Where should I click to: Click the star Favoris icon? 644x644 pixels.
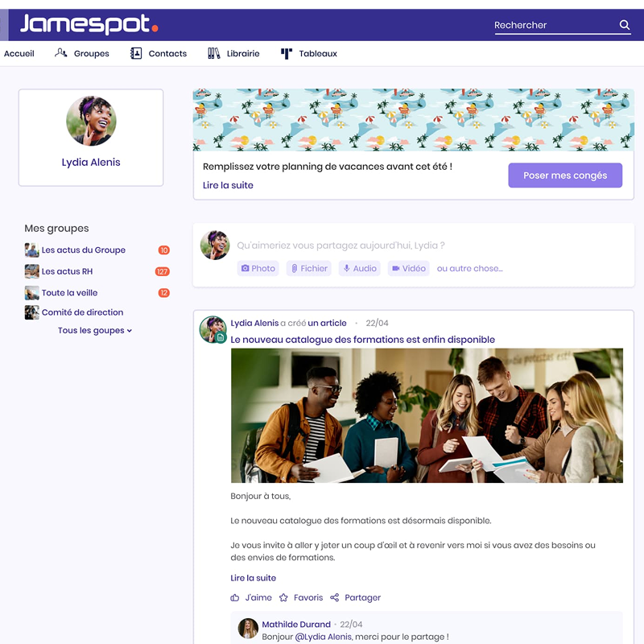click(x=283, y=597)
